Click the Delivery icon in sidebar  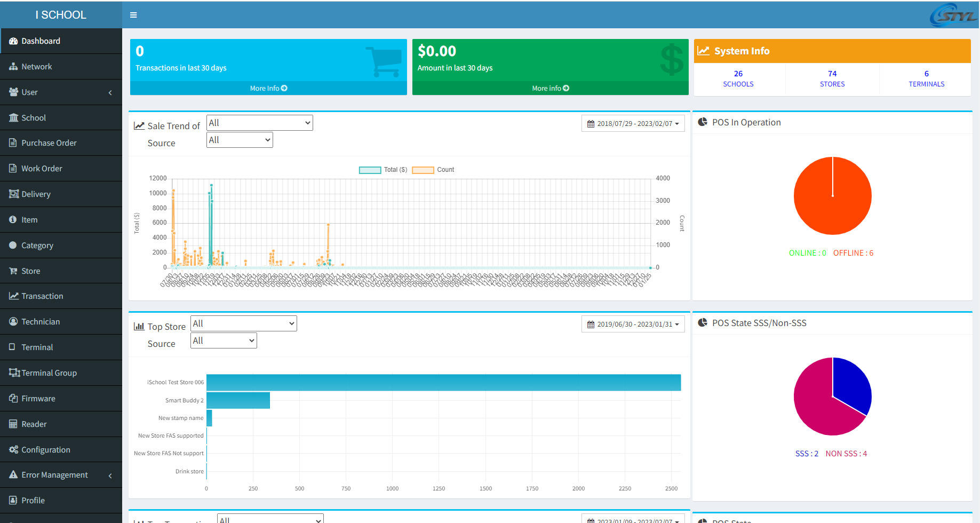click(13, 194)
